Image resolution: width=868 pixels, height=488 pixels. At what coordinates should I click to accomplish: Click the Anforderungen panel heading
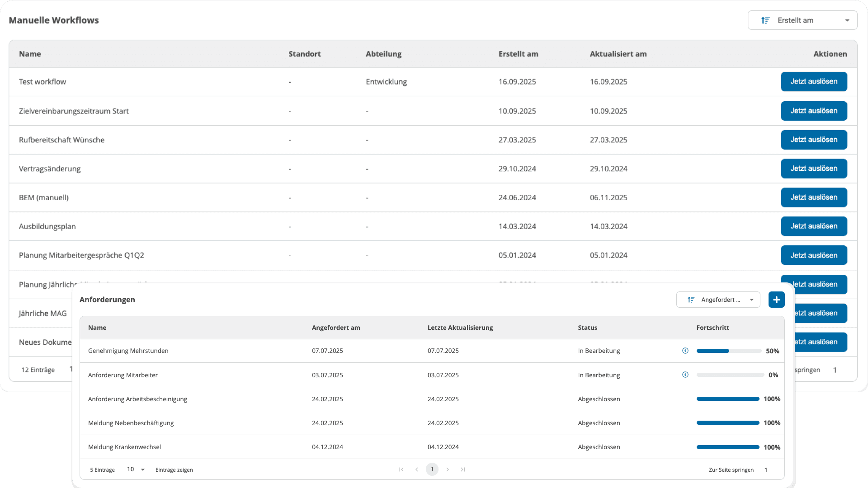point(107,300)
